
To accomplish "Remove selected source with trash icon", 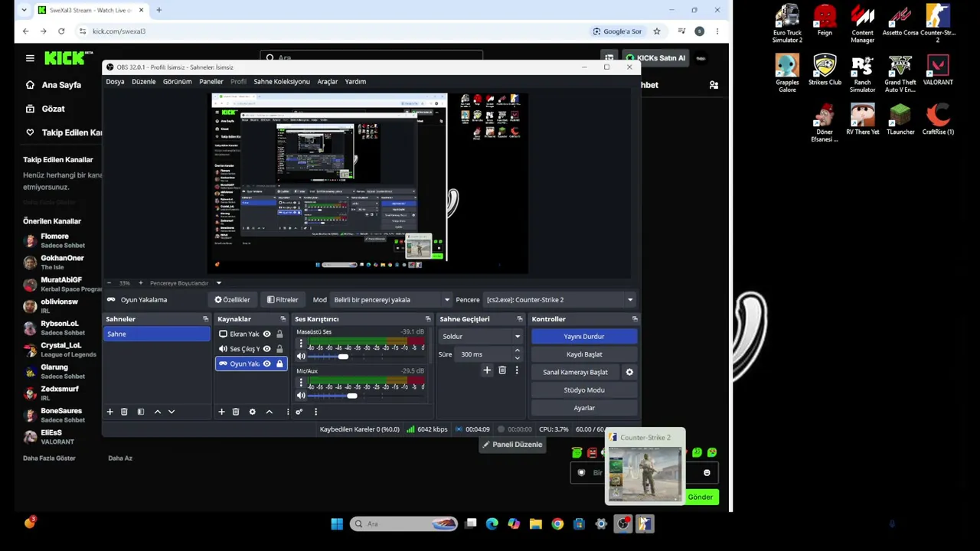I will (236, 412).
